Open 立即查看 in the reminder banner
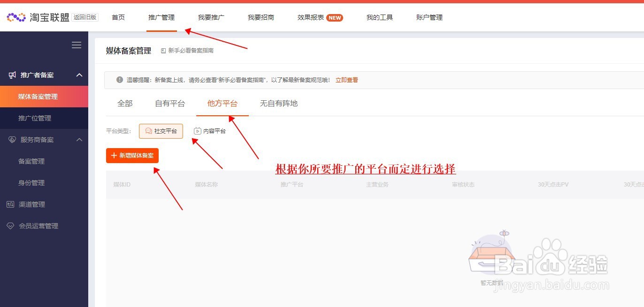 click(347, 79)
